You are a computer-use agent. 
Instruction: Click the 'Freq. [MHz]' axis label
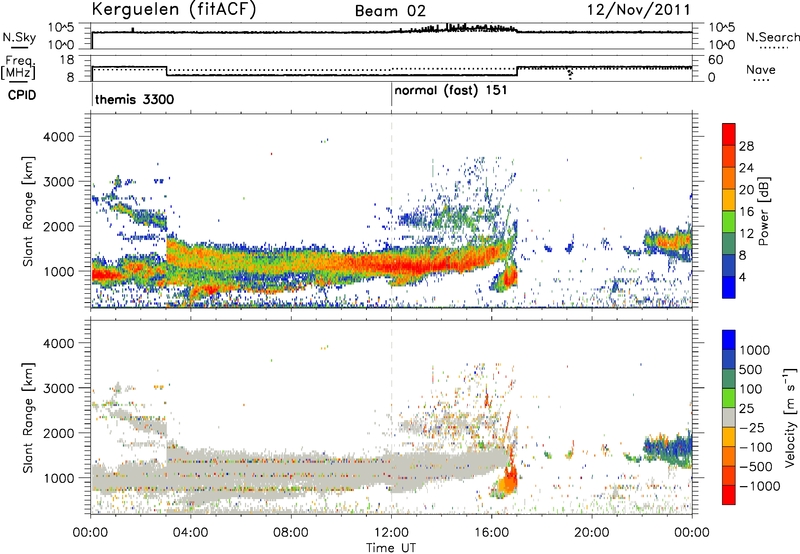[18, 67]
